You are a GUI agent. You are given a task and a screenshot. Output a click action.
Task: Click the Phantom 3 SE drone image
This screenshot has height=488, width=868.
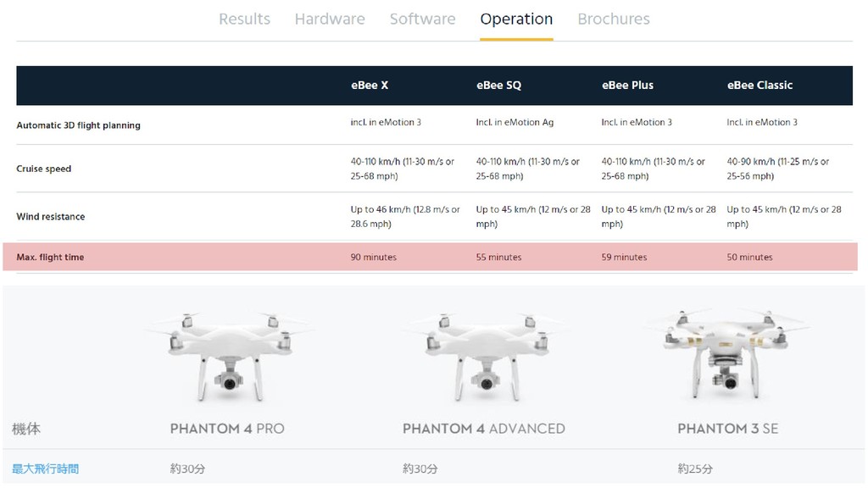(726, 349)
